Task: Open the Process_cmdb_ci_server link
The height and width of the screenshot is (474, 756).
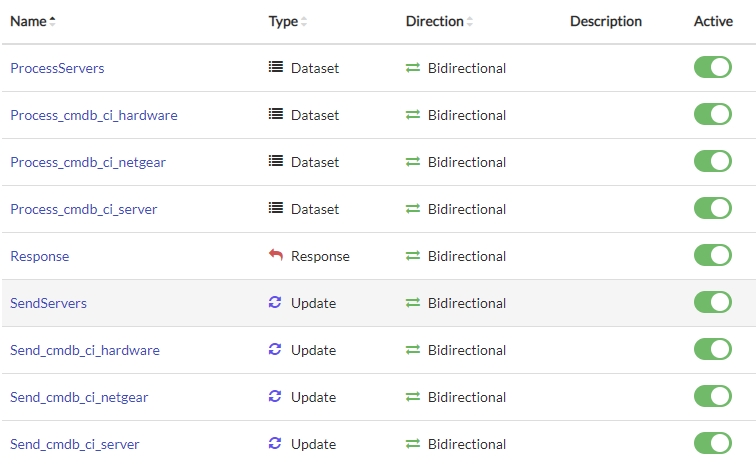Action: pyautogui.click(x=83, y=209)
